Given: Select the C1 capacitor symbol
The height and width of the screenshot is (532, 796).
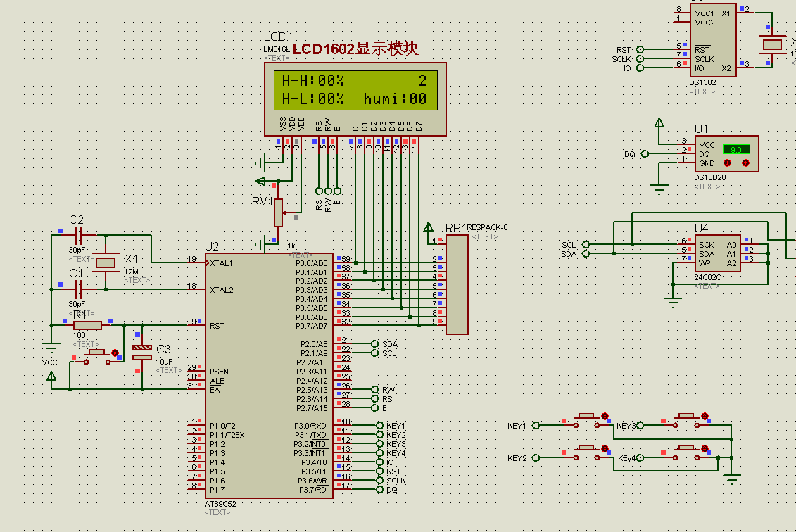Looking at the screenshot, I should coord(77,289).
